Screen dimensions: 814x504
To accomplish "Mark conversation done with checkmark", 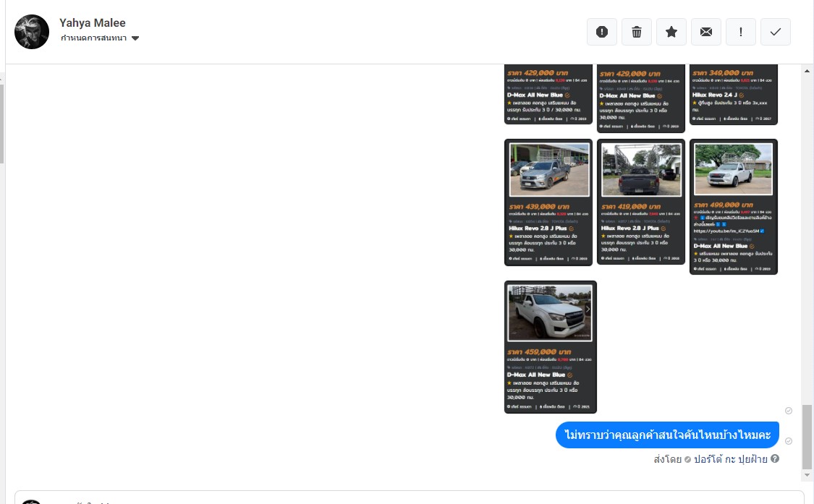I will click(x=776, y=32).
